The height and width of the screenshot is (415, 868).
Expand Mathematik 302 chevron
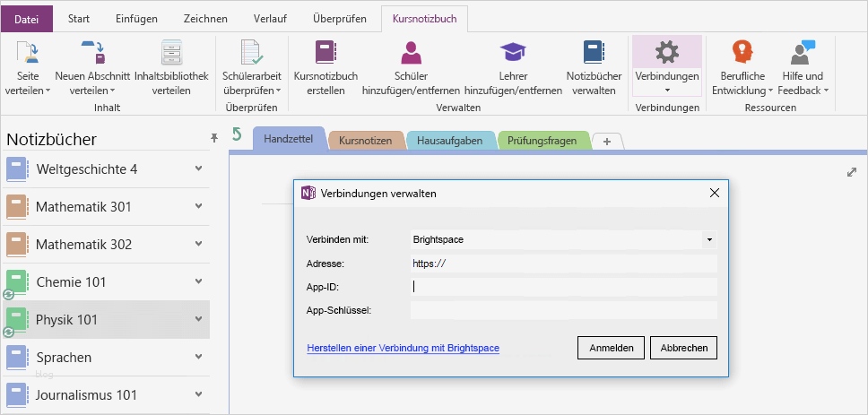click(x=199, y=244)
